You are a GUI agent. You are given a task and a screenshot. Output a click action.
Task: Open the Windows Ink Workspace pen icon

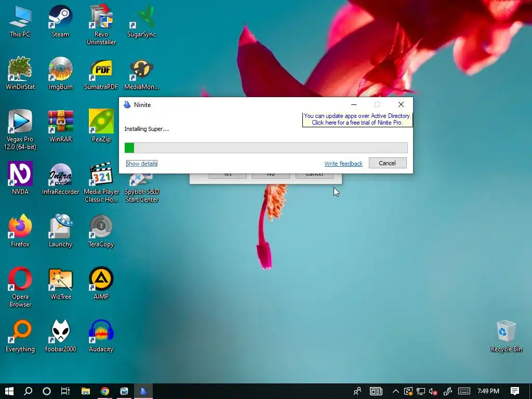[448, 391]
